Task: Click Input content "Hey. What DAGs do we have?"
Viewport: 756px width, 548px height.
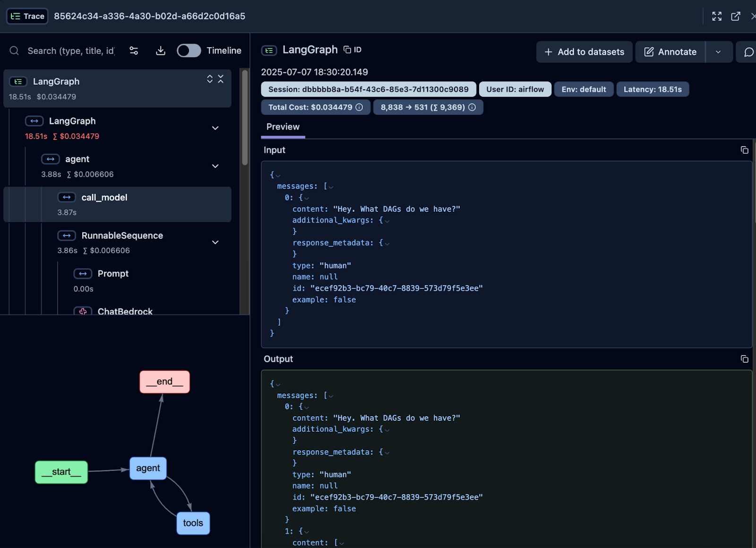Action: coord(396,209)
